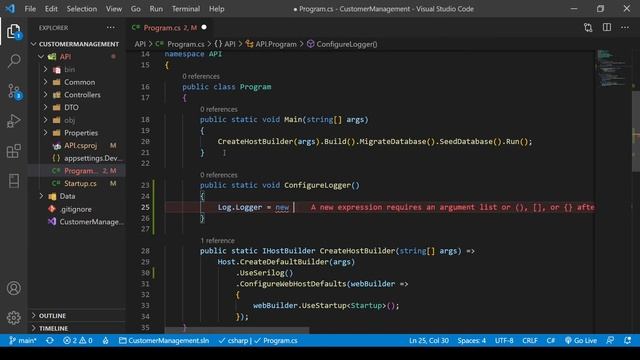This screenshot has width=640, height=360.
Task: Open the Help menu
Action: point(217,9)
